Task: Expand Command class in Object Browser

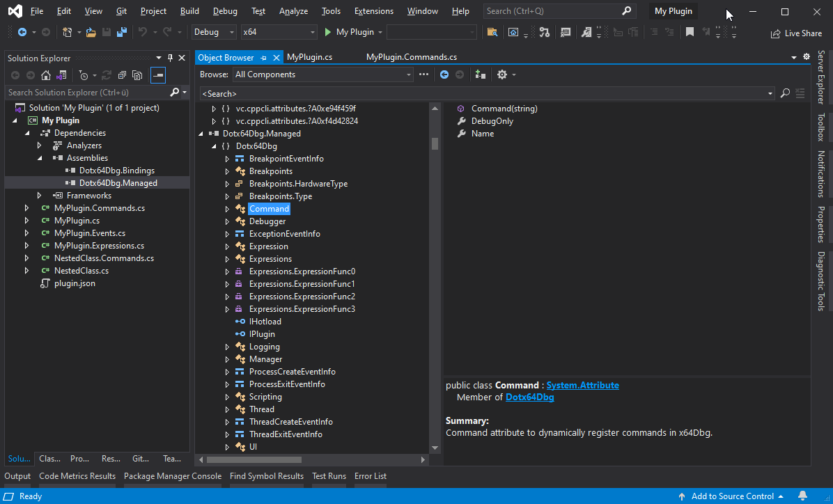Action: coord(227,209)
